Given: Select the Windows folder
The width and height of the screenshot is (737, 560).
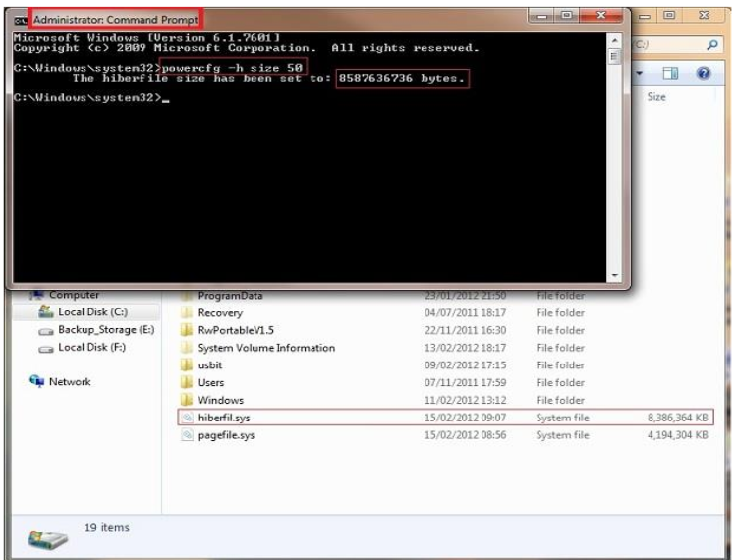Looking at the screenshot, I should pyautogui.click(x=220, y=400).
